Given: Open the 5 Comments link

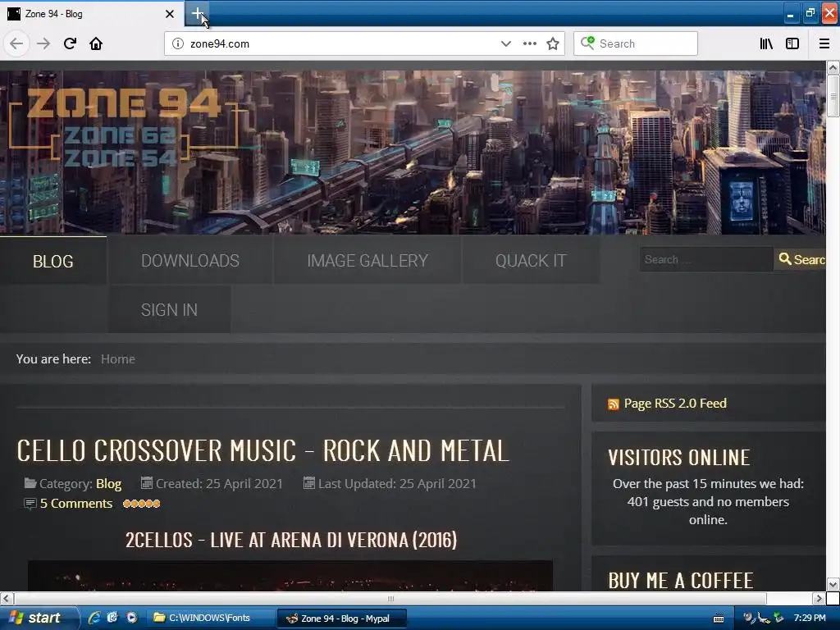Looking at the screenshot, I should (76, 504).
